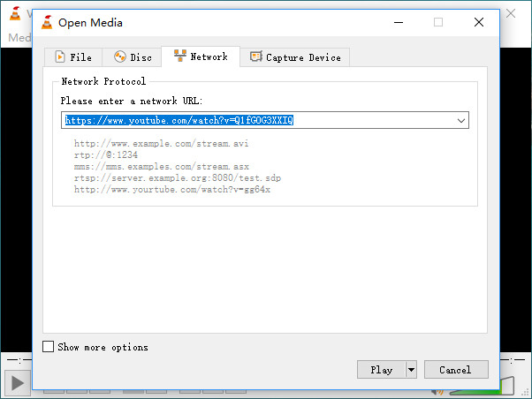Screen dimensions: 532x399
Task: Switch to the File tab
Action: point(73,57)
